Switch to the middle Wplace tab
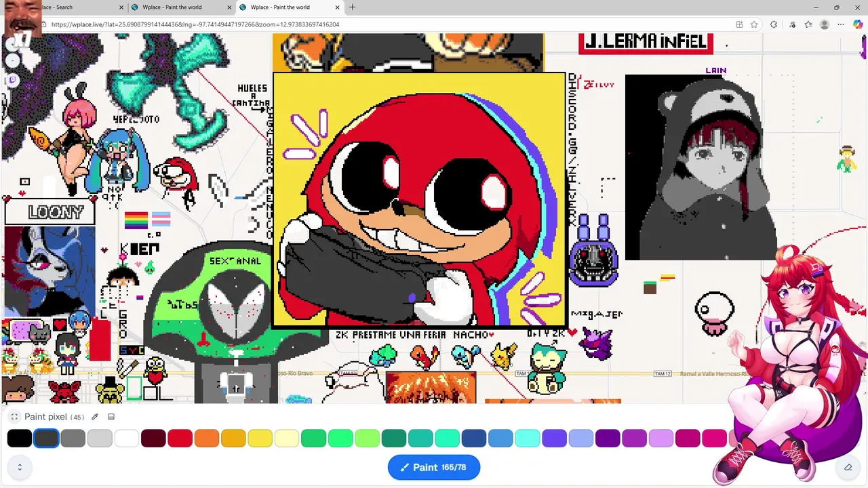Image resolution: width=868 pixels, height=488 pixels. 181,7
